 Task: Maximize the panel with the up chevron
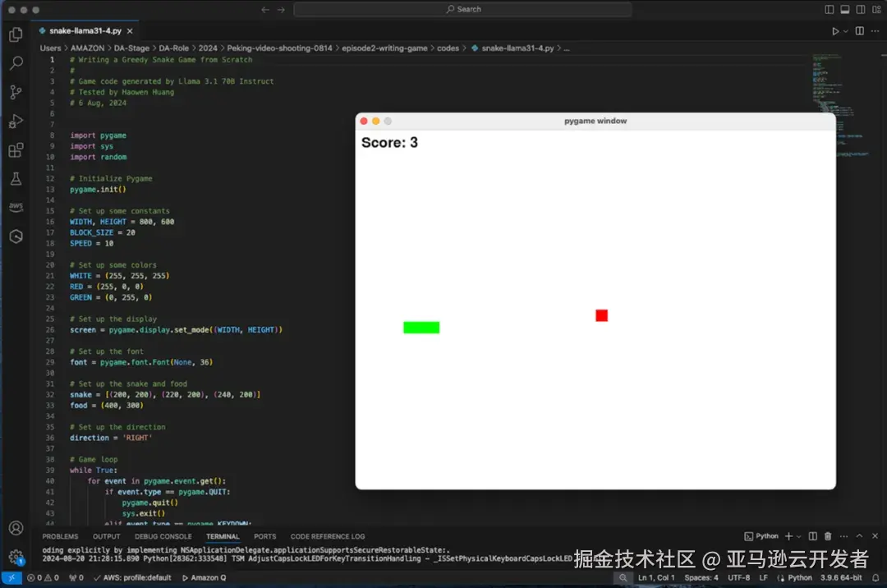[x=859, y=536]
